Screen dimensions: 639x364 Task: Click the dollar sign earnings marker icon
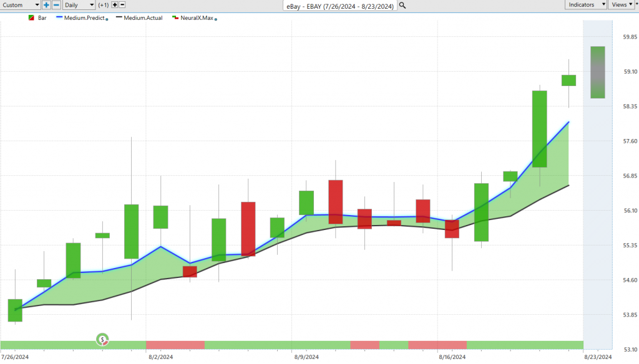(x=102, y=339)
